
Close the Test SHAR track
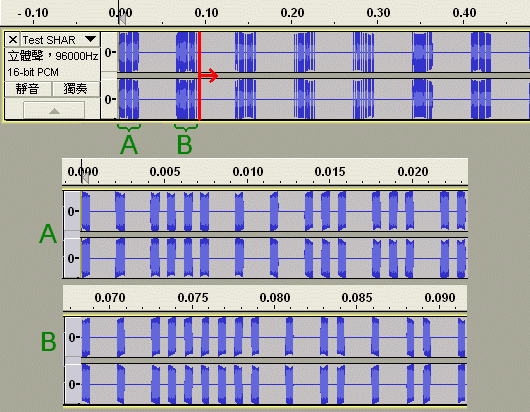point(13,40)
